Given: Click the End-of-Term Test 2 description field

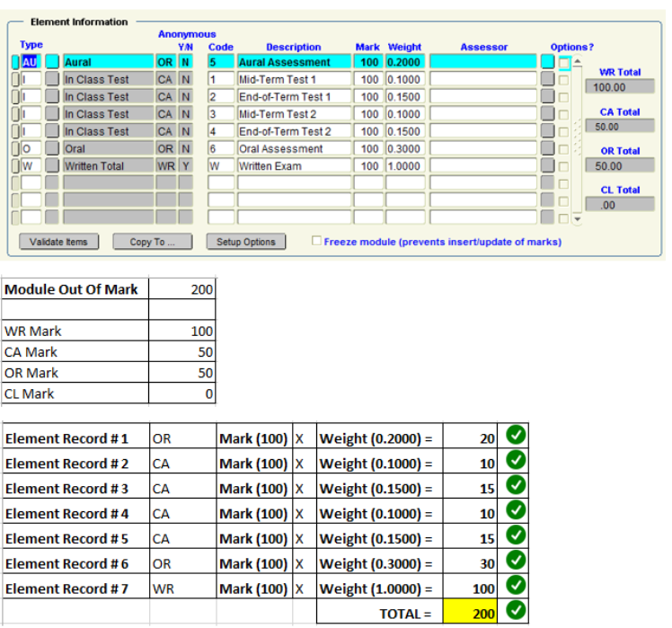Looking at the screenshot, I should tap(294, 131).
